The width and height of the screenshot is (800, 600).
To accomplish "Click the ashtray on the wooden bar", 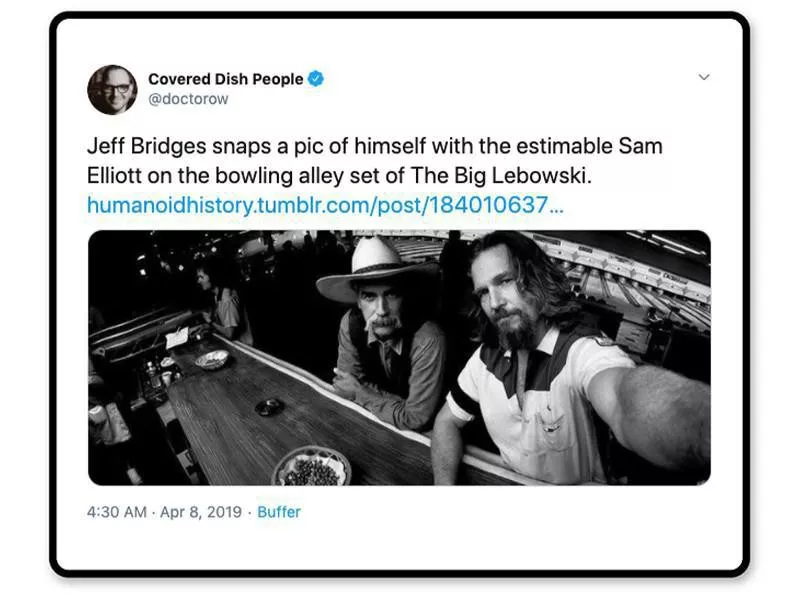I will coord(268,406).
